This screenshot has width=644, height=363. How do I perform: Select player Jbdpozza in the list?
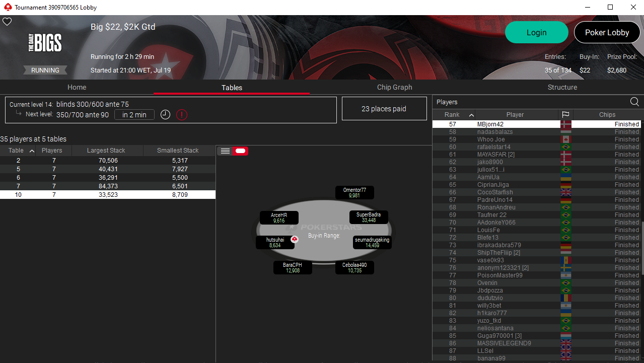click(536, 291)
